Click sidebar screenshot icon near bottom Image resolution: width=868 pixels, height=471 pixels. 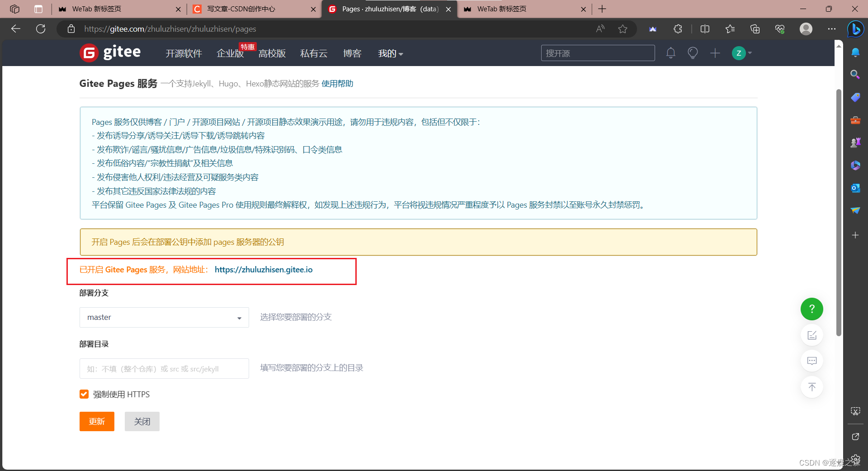(855, 411)
